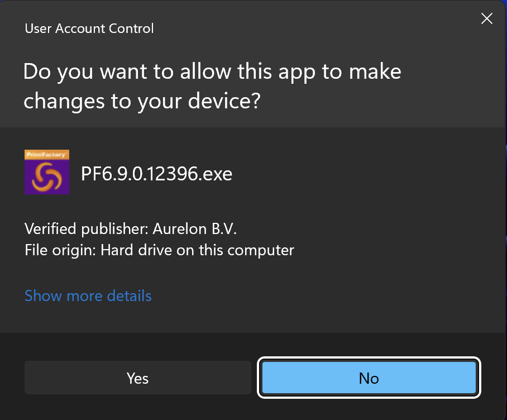Click the changes to your device line
This screenshot has height=420, width=507.
(142, 101)
